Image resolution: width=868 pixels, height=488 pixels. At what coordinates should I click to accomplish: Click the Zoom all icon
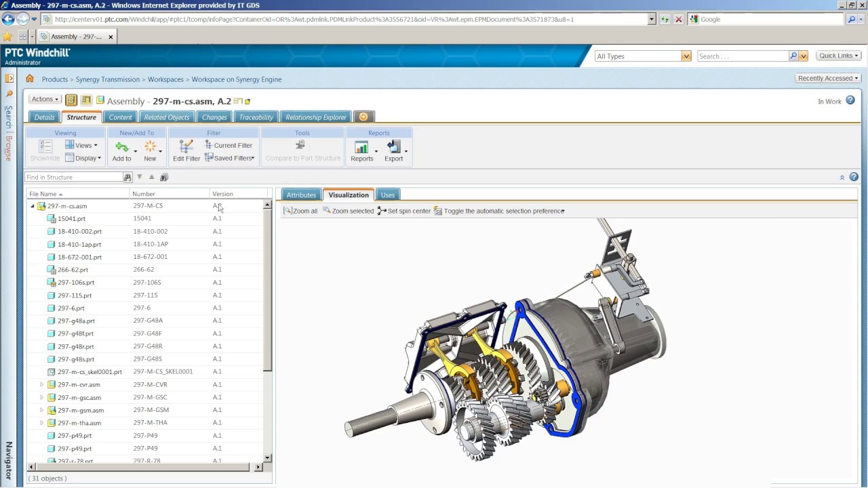288,211
